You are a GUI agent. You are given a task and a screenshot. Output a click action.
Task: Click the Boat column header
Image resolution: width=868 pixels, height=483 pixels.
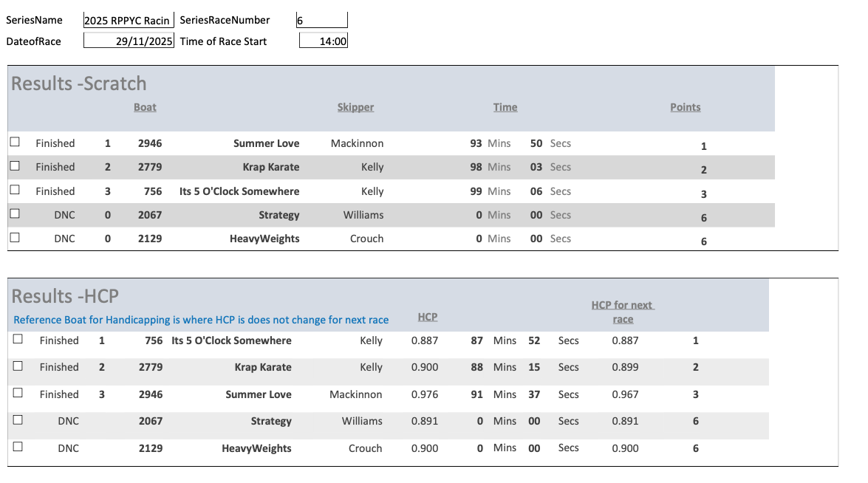145,107
